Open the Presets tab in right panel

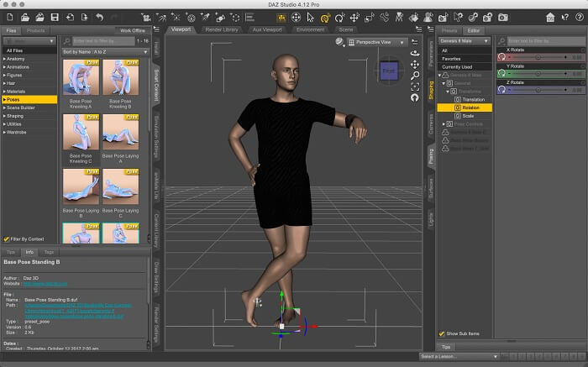click(x=449, y=30)
